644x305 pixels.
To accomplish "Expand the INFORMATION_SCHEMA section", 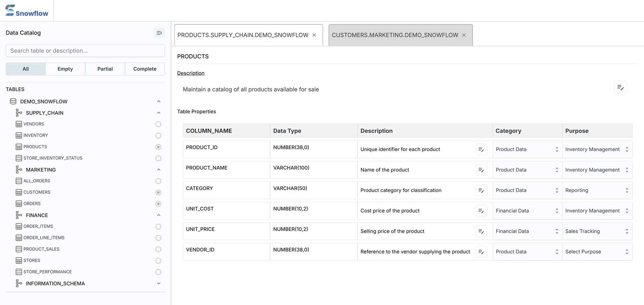I will tap(159, 283).
